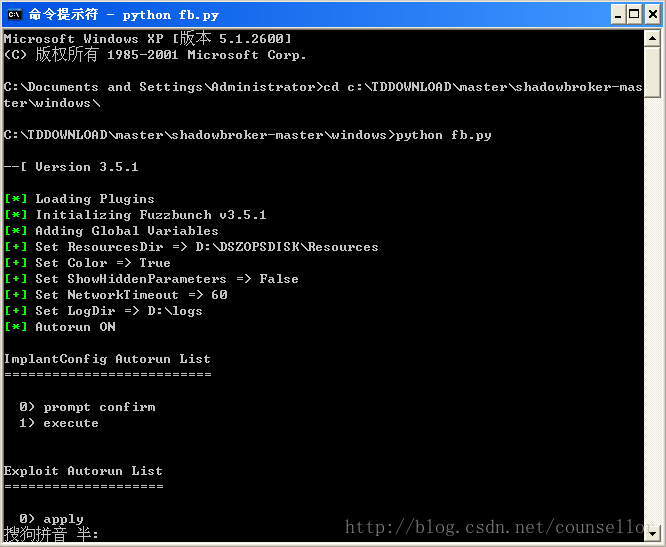Click the ImplantConfig Autorun List heading

[107, 359]
